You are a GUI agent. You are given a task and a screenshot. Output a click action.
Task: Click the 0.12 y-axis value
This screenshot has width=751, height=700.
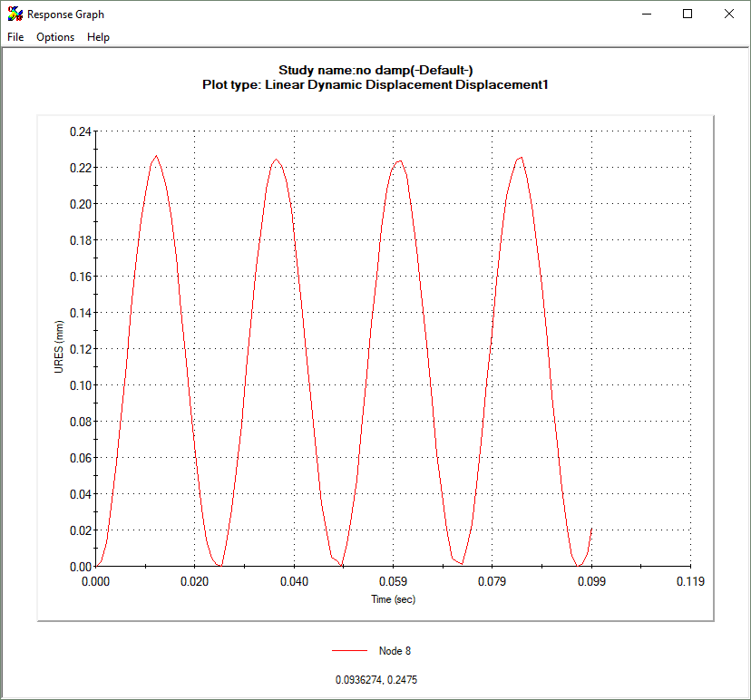(81, 349)
